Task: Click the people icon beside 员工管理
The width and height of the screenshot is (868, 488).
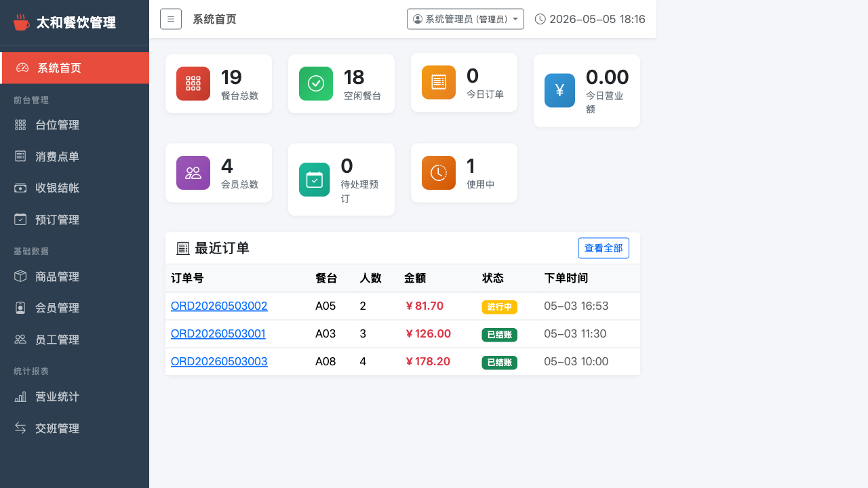Action: point(20,340)
